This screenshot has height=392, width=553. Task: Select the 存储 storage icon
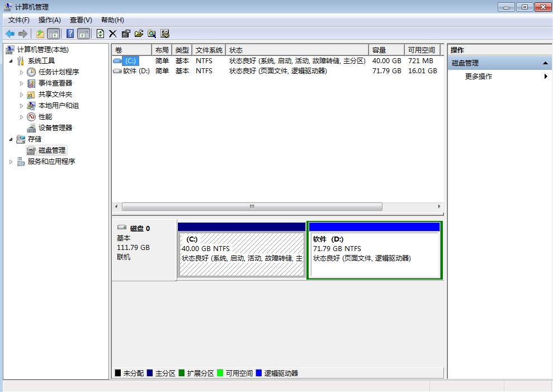21,139
